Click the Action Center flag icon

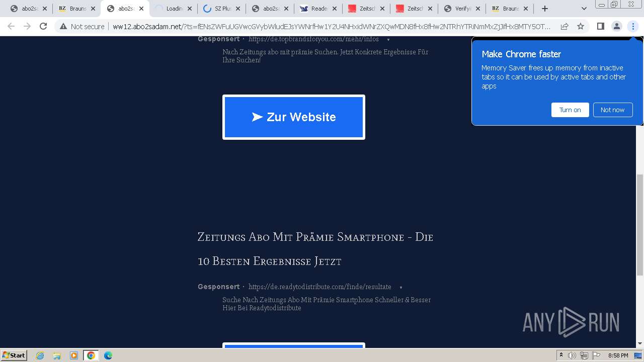coord(596,355)
